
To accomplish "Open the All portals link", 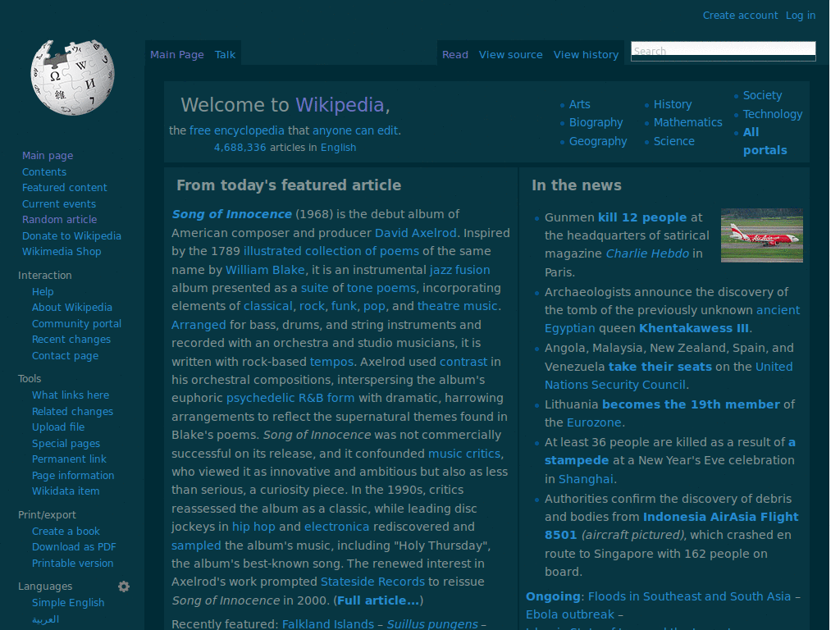I will [x=765, y=141].
